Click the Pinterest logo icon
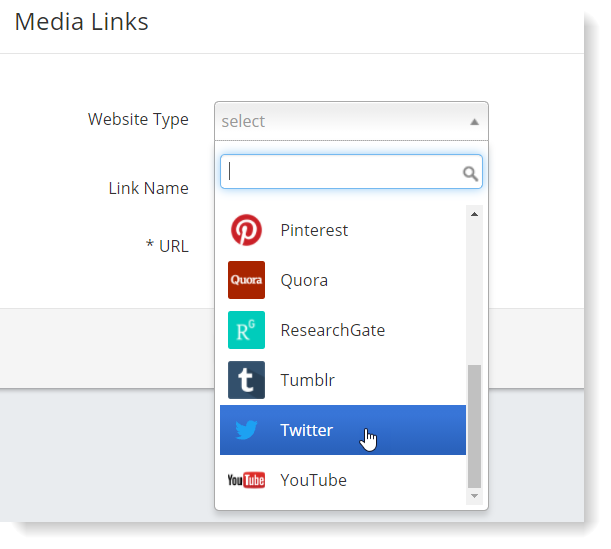Screen dimensions: 611x549 coord(246,230)
